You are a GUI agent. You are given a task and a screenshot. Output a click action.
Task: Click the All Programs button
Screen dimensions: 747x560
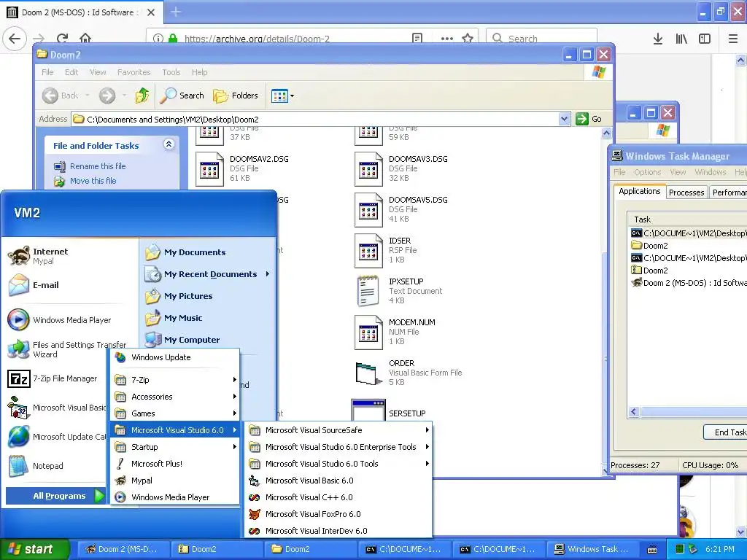[55, 496]
